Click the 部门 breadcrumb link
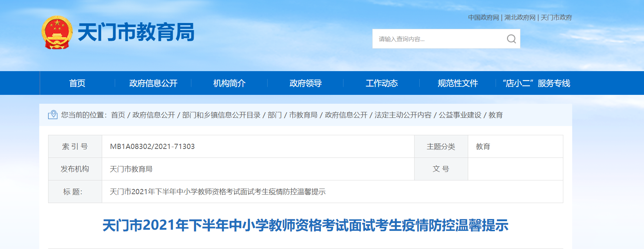The image size is (644, 249). [275, 115]
